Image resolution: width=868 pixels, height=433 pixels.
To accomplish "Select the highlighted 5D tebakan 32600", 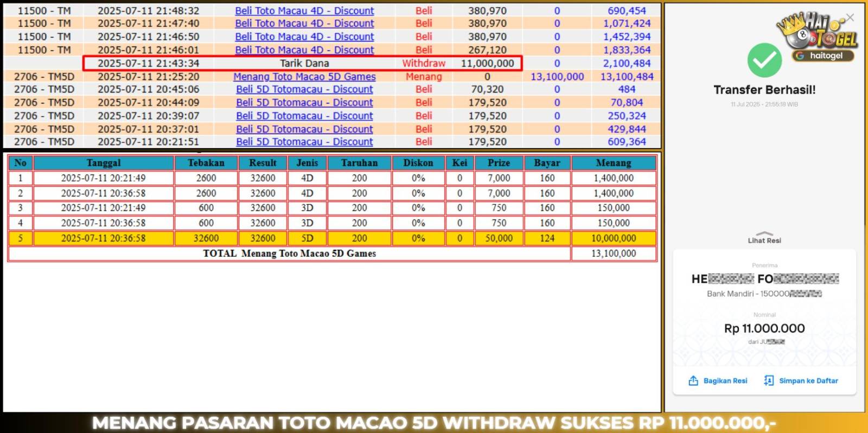I will click(206, 238).
